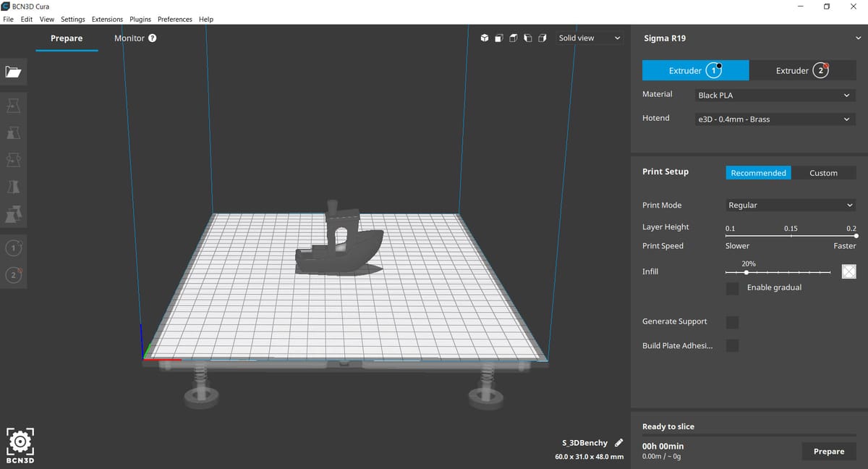Switch to Custom print setup
The width and height of the screenshot is (868, 469).
coord(824,173)
